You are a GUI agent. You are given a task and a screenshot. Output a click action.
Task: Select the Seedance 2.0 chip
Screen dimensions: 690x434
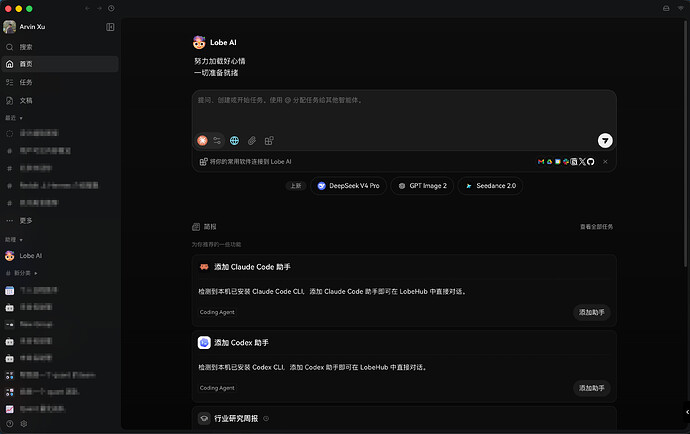click(490, 186)
